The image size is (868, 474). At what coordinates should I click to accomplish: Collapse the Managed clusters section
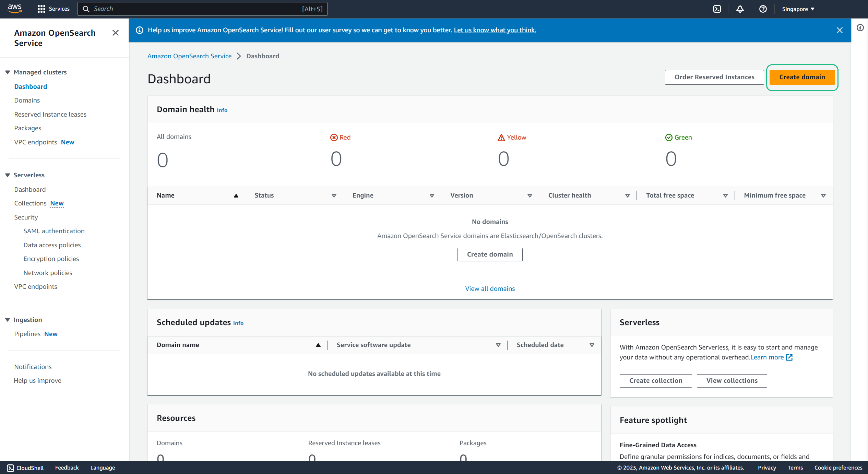(x=8, y=72)
